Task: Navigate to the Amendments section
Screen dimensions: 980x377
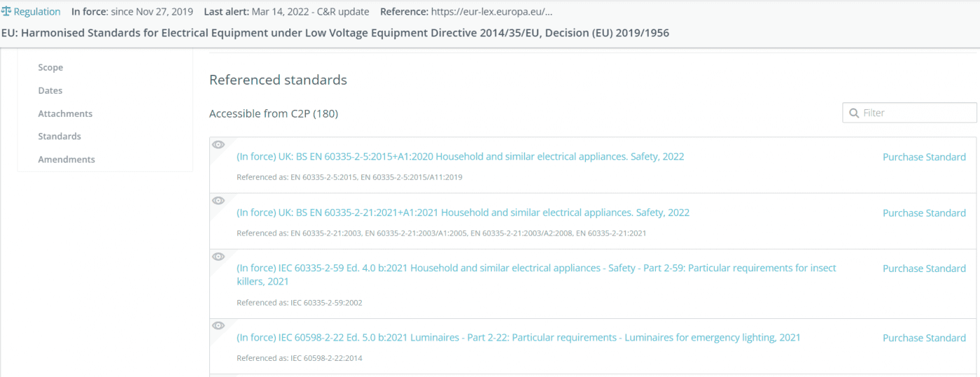Action: coord(66,159)
